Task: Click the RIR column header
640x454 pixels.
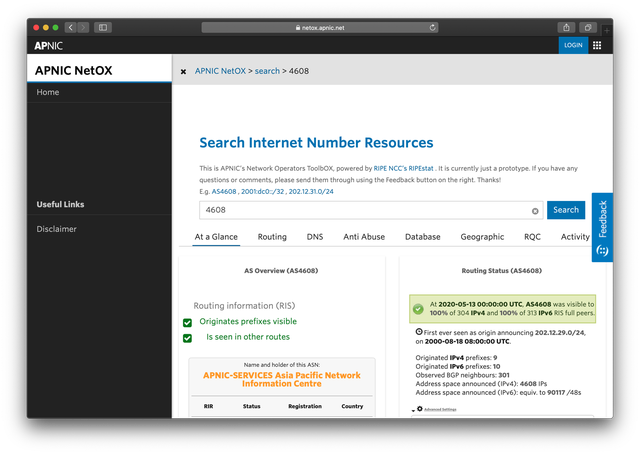Action: [208, 406]
